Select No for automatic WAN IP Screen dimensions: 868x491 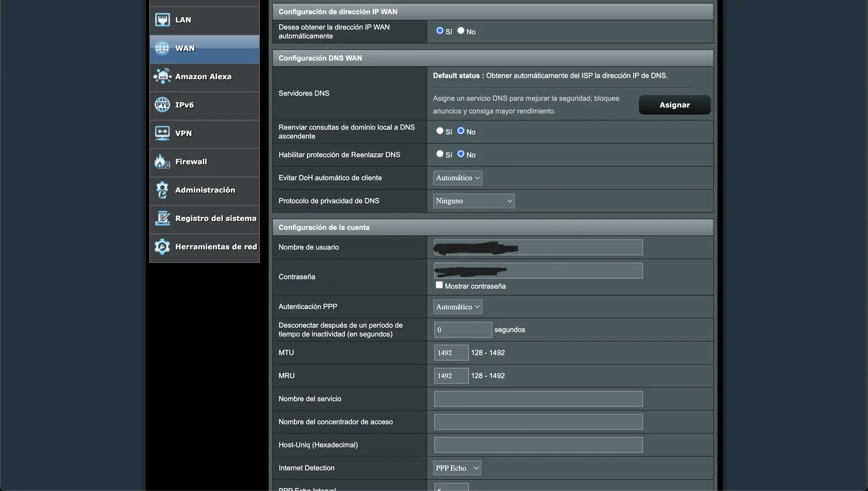coord(461,31)
